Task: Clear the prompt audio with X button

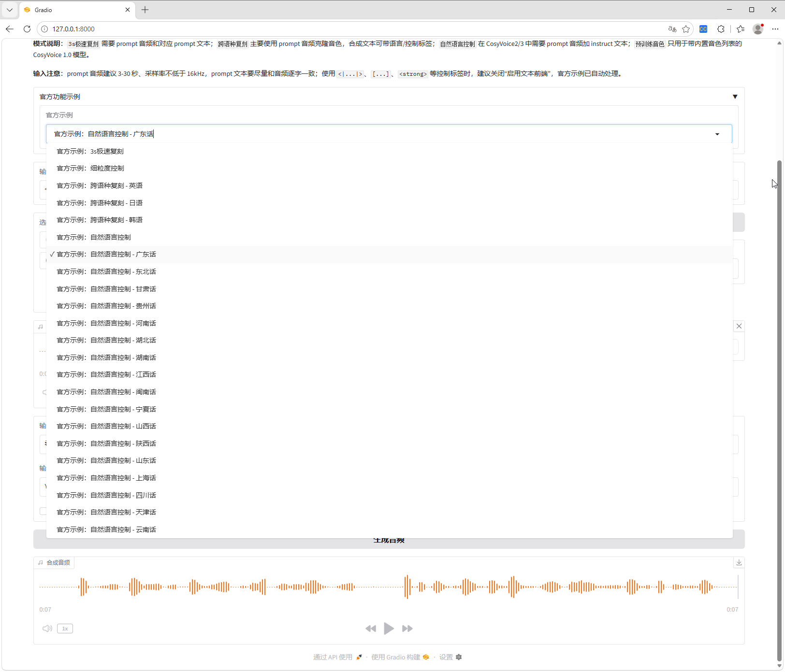Action: pyautogui.click(x=739, y=326)
